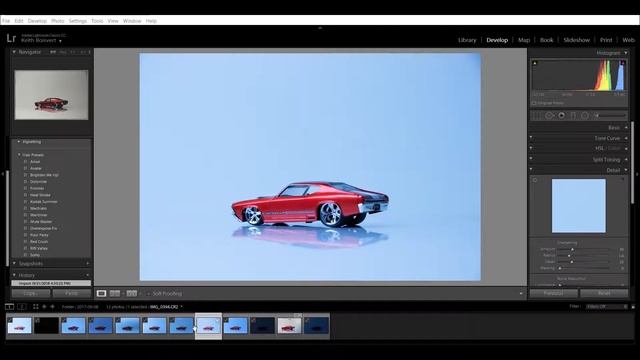
Task: Click the Previous button
Action: [x=553, y=293]
